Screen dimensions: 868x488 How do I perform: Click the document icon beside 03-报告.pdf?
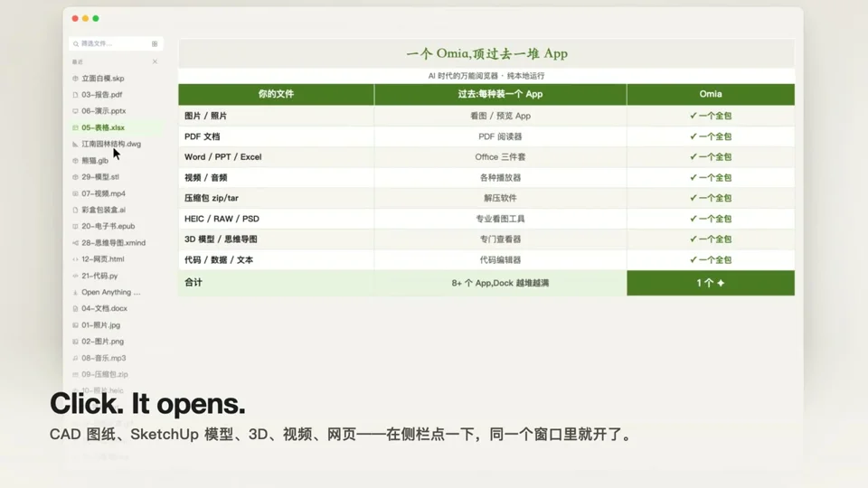pyautogui.click(x=75, y=95)
